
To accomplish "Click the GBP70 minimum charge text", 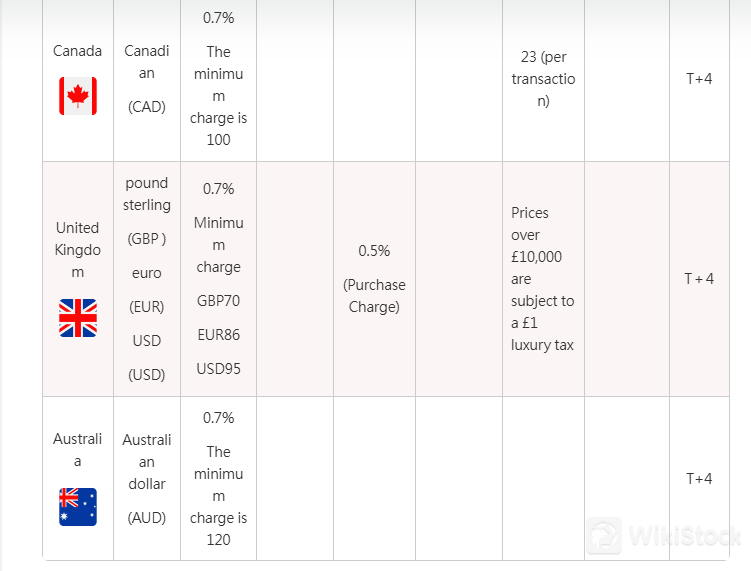I will click(x=218, y=301).
